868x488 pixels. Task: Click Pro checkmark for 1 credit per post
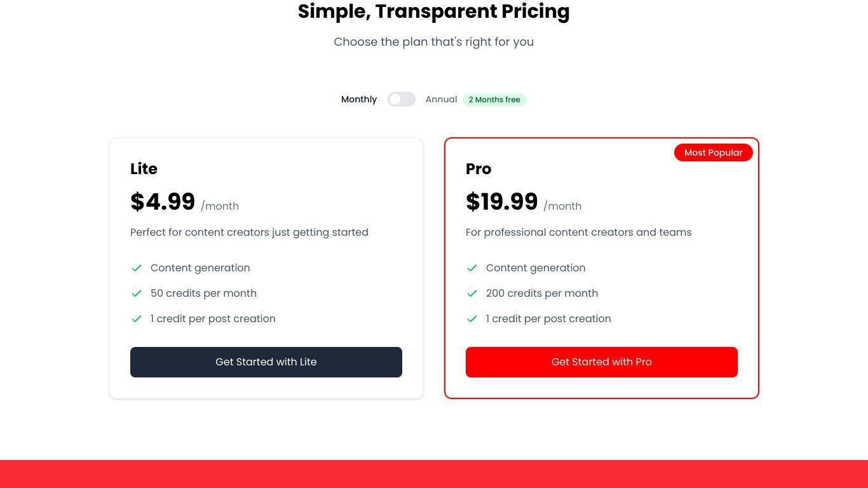tap(471, 319)
